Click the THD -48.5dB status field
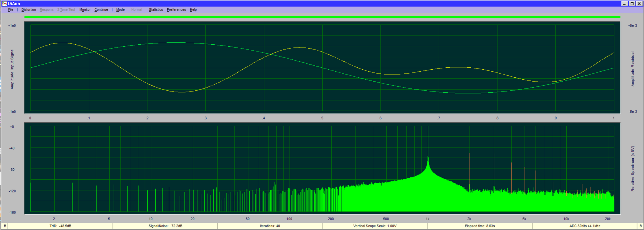Viewport: 644px width, 230px height. pos(60,226)
